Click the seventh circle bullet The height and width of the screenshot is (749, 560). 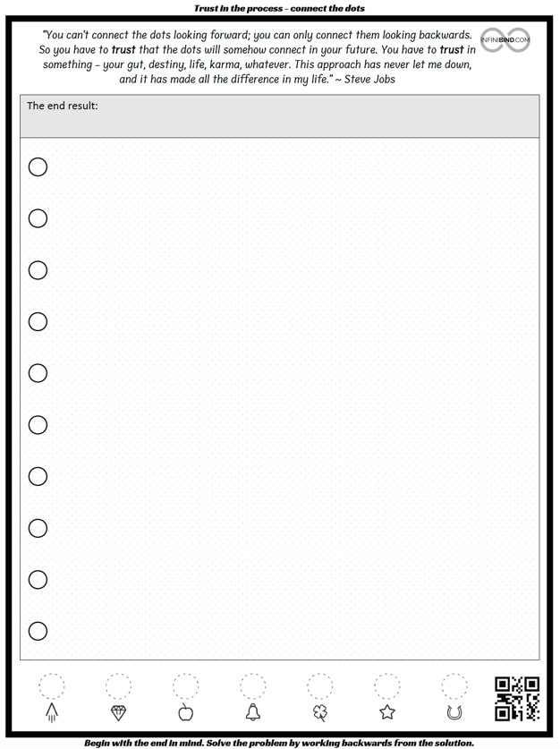click(x=38, y=476)
